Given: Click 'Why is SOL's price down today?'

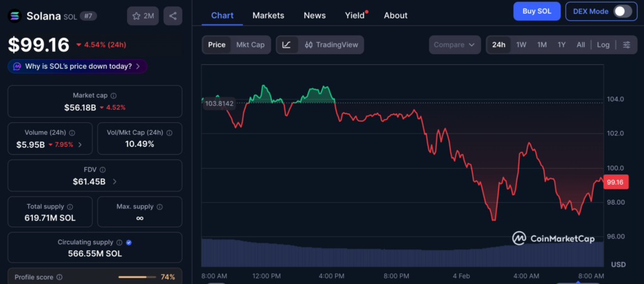Looking at the screenshot, I should (x=78, y=66).
